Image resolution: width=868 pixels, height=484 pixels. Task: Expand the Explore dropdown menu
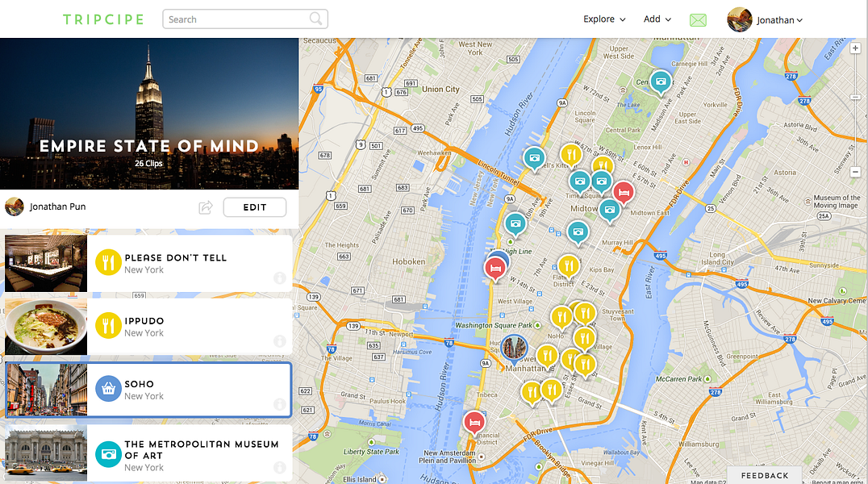(604, 19)
